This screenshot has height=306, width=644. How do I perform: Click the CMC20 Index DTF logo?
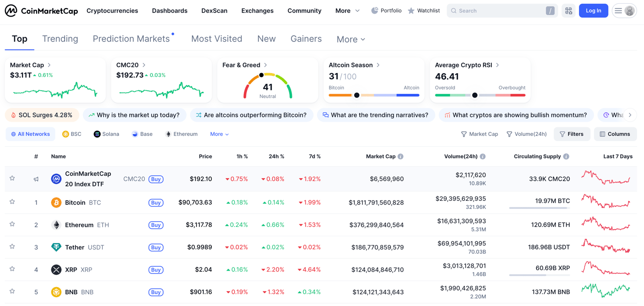tap(56, 179)
